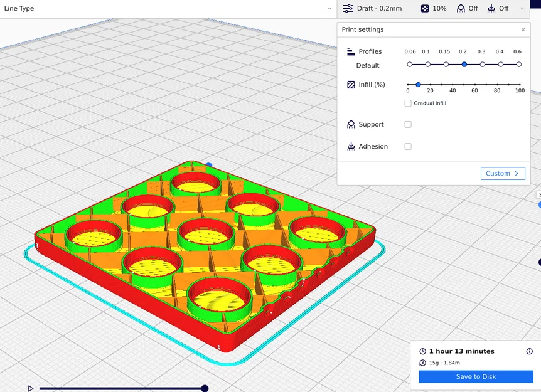Select the 0.2 profile radio point
541x392 pixels.
pyautogui.click(x=464, y=65)
